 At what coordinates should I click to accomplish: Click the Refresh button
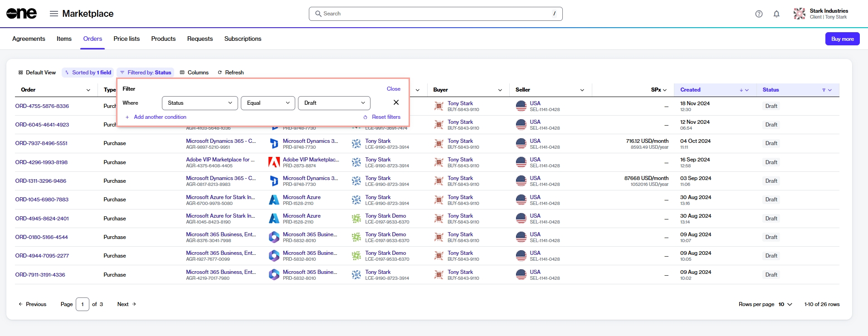tap(230, 73)
